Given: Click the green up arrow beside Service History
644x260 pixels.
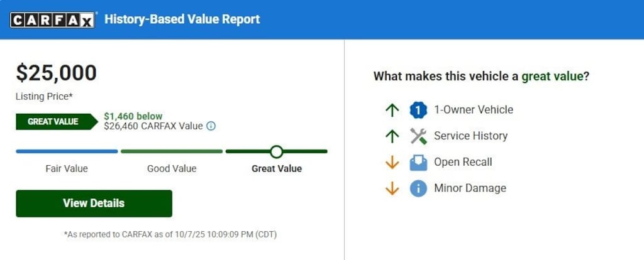Looking at the screenshot, I should [x=392, y=136].
